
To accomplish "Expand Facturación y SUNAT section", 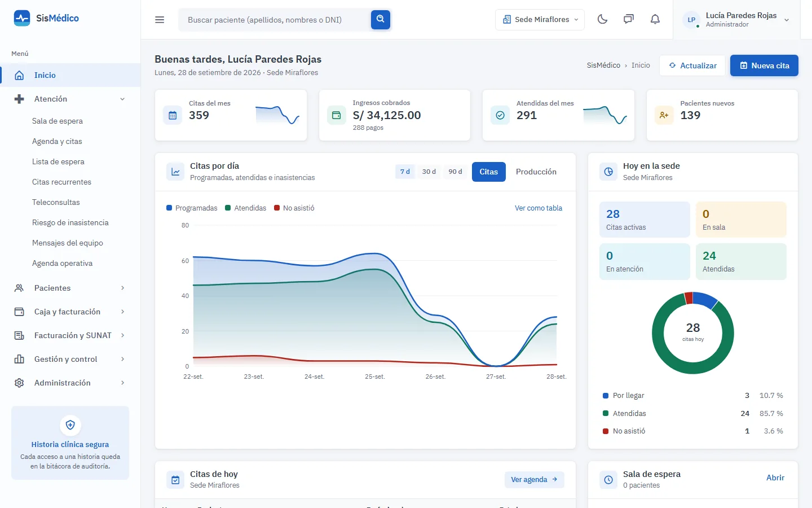I will click(x=70, y=335).
